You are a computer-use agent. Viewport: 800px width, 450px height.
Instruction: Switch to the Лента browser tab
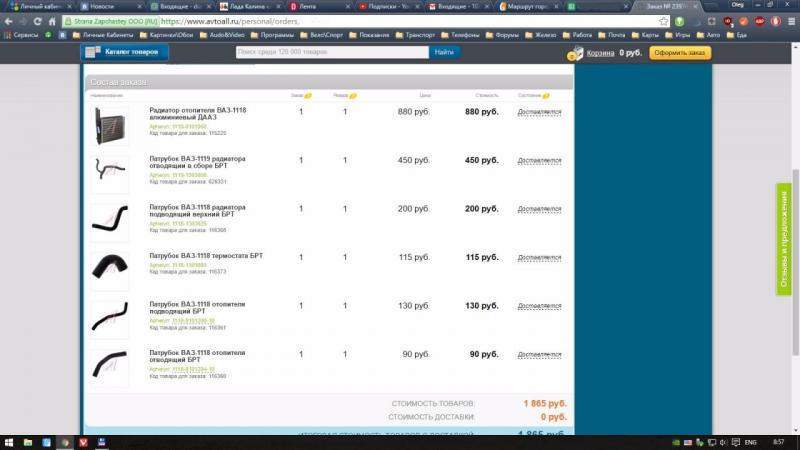[x=318, y=7]
